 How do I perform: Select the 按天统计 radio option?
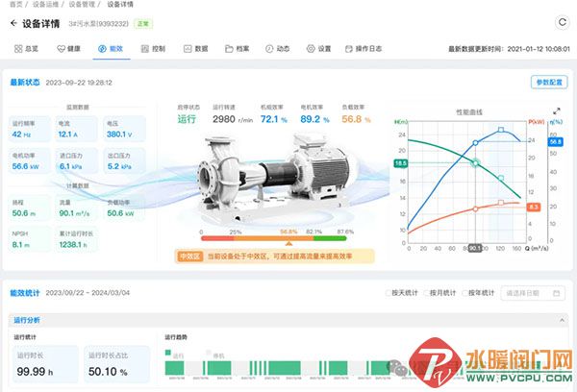tap(402, 293)
